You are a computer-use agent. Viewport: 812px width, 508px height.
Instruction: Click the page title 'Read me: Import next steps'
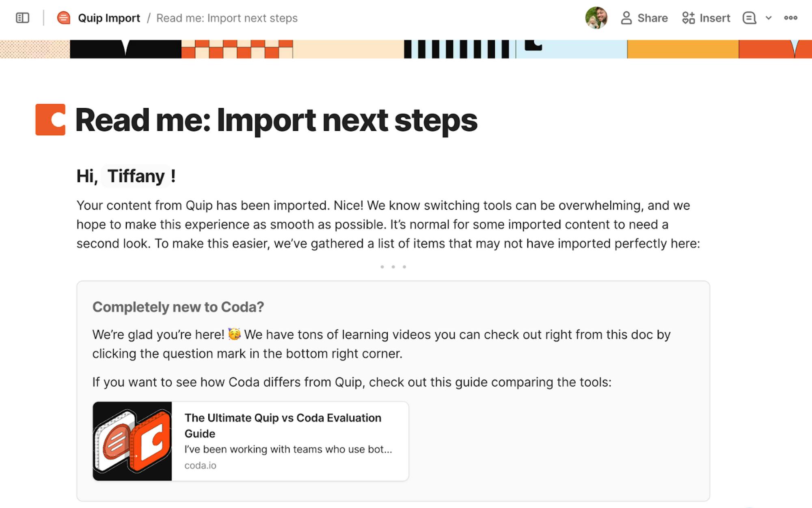(276, 120)
